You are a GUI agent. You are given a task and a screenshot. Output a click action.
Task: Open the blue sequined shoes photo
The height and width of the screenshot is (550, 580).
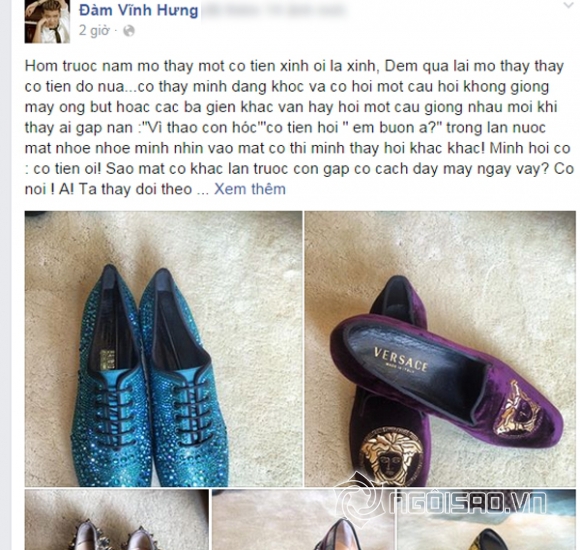(163, 349)
